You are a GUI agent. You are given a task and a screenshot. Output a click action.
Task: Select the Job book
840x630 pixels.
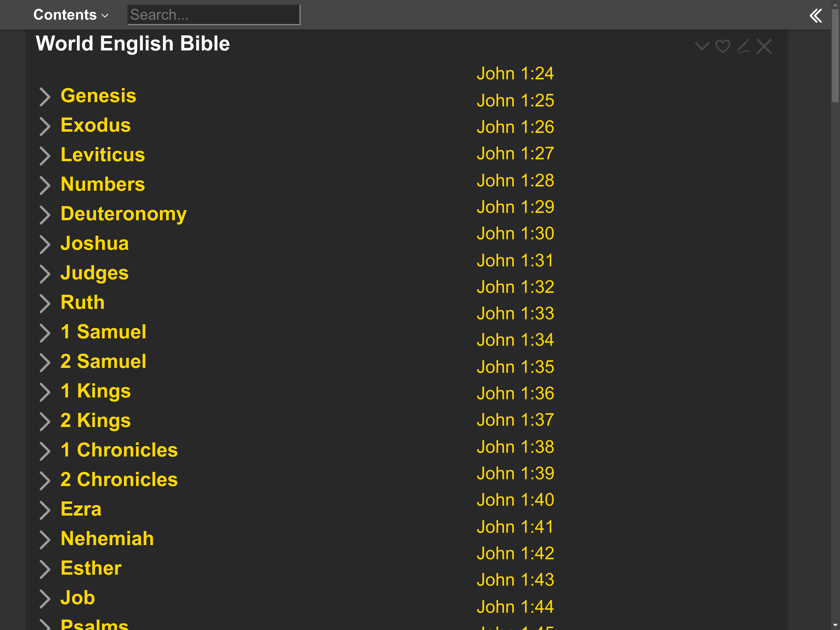pos(77,598)
